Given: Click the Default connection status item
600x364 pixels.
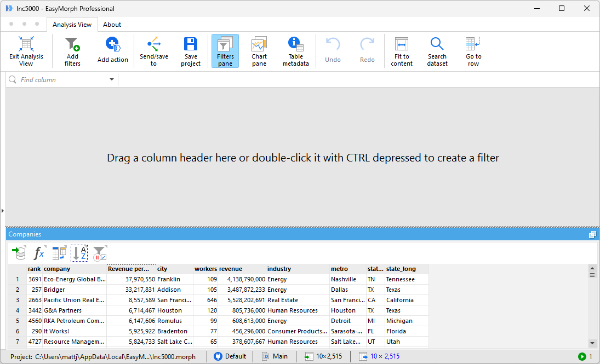Looking at the screenshot, I should pyautogui.click(x=230, y=356).
